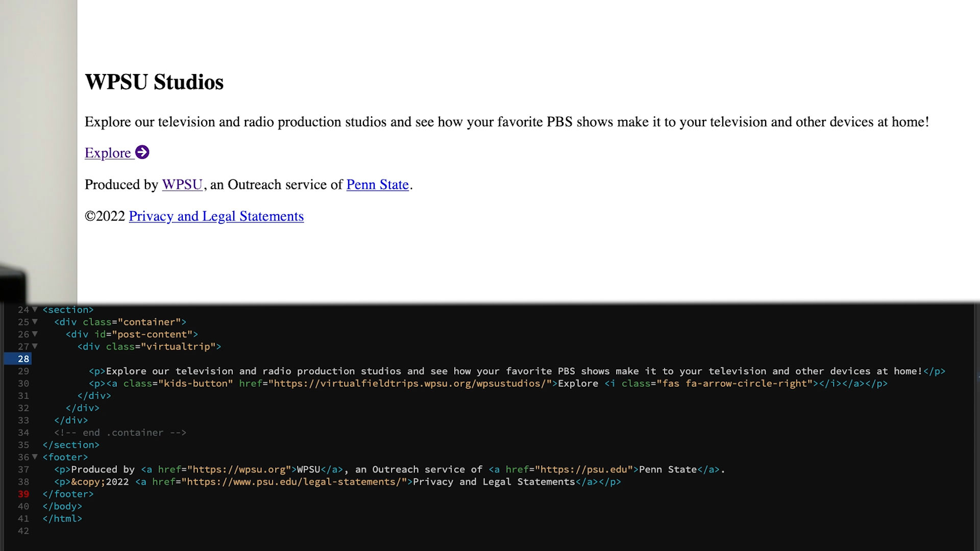The height and width of the screenshot is (551, 980).
Task: Select red line number 39 in the gutter
Action: point(23,494)
